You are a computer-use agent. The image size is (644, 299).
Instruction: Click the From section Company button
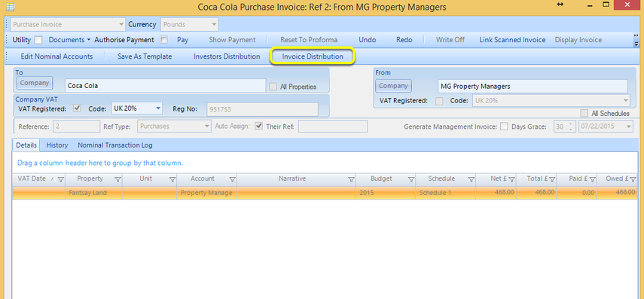pyautogui.click(x=393, y=86)
